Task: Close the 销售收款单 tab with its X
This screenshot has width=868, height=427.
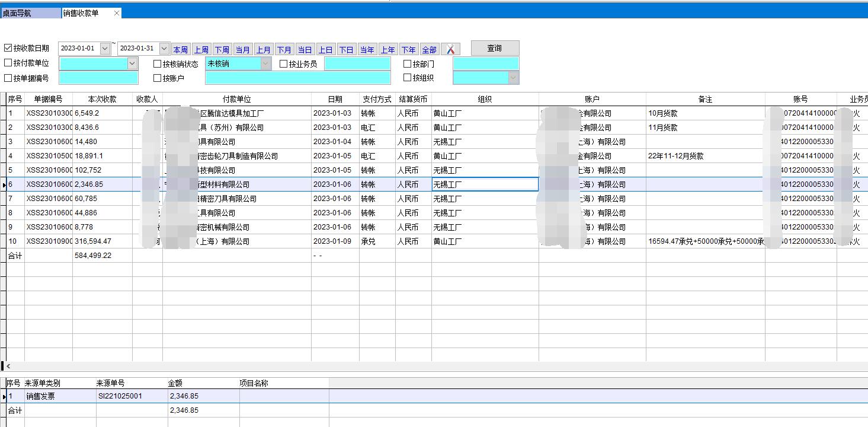Action: coord(117,13)
